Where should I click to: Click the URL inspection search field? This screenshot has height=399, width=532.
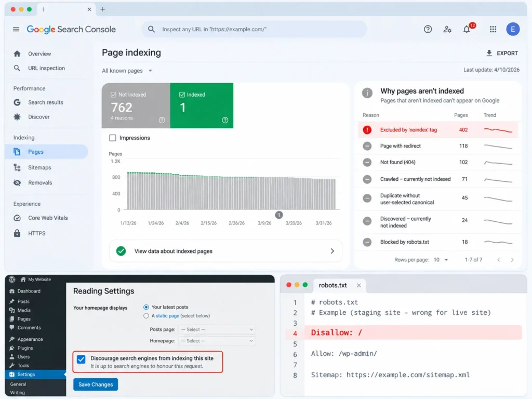(254, 29)
